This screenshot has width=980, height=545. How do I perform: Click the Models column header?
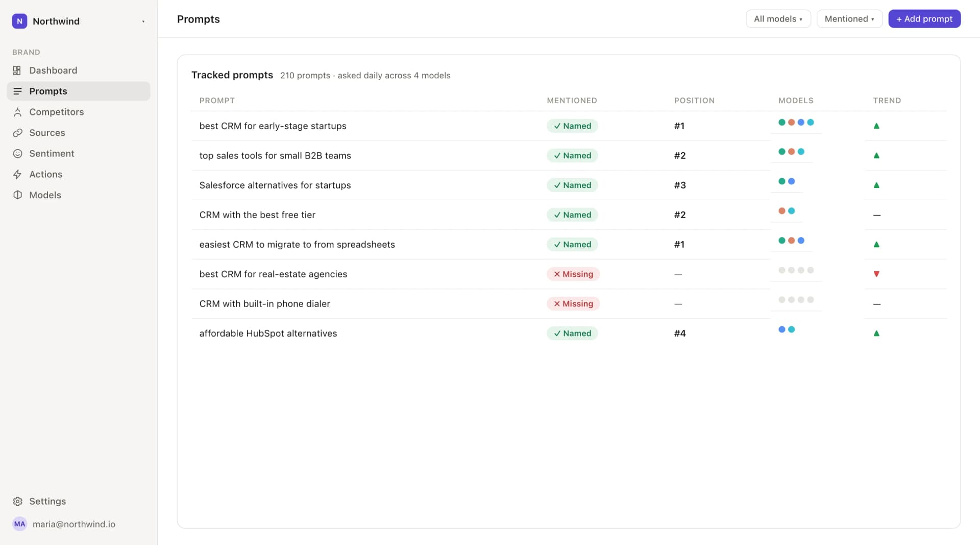(796, 101)
